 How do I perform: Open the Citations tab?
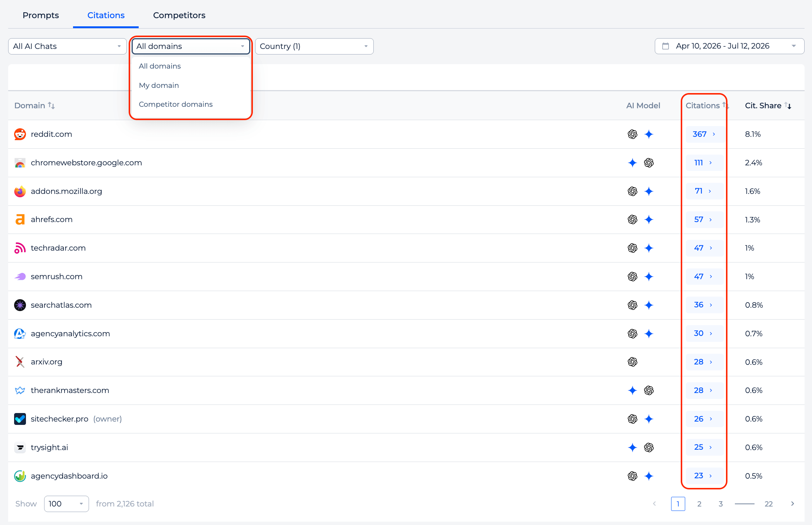point(106,15)
